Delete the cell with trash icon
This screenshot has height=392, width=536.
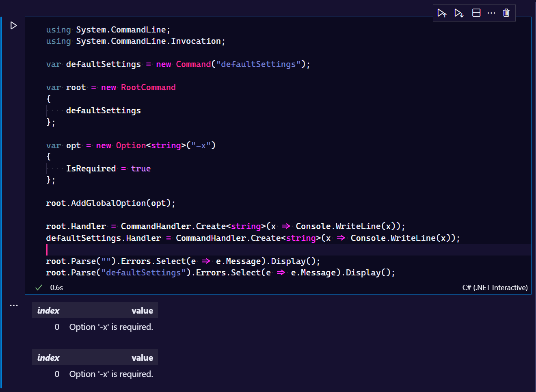click(x=506, y=13)
